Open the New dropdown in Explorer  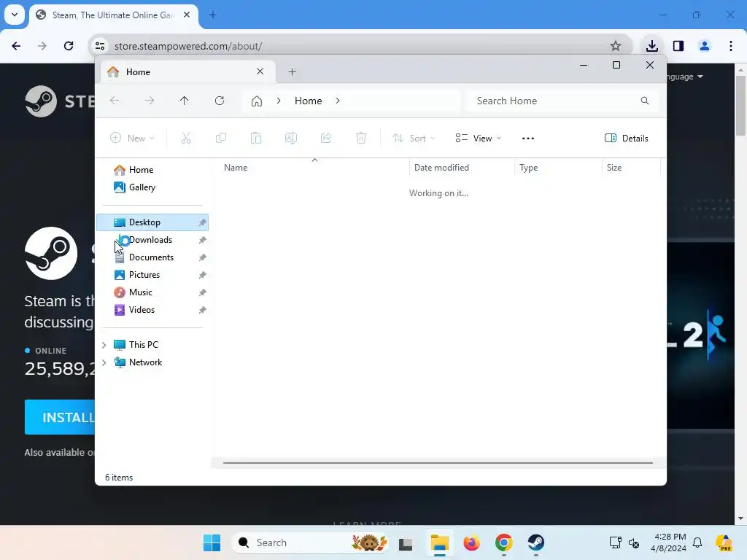tap(133, 138)
